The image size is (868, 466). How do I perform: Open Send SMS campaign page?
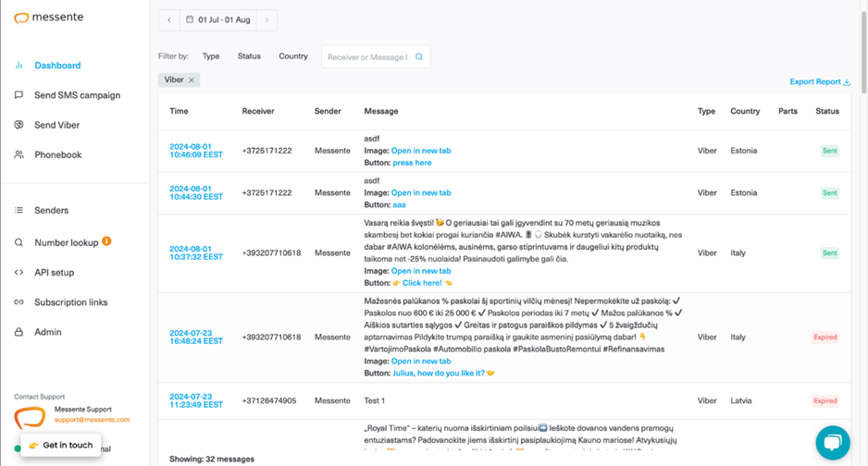78,95
